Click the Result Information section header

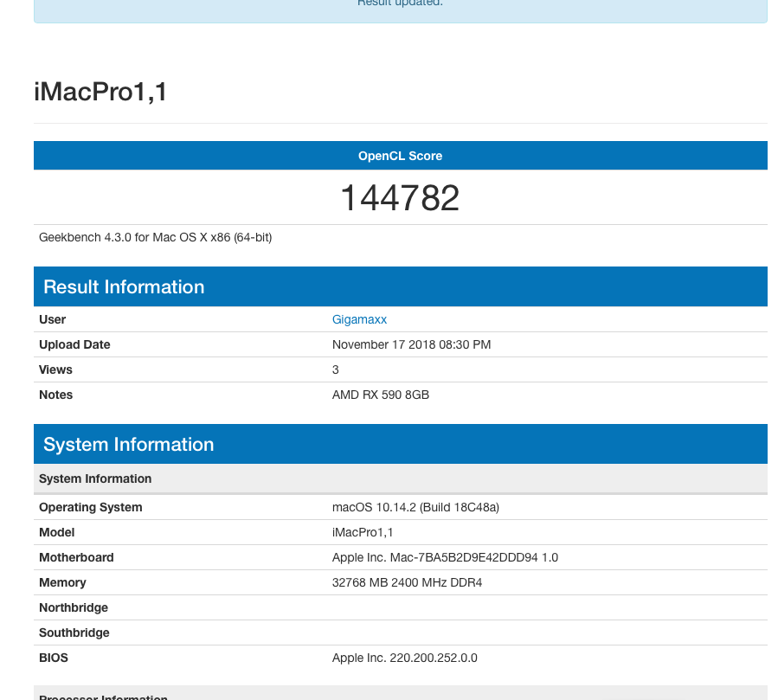pos(124,287)
